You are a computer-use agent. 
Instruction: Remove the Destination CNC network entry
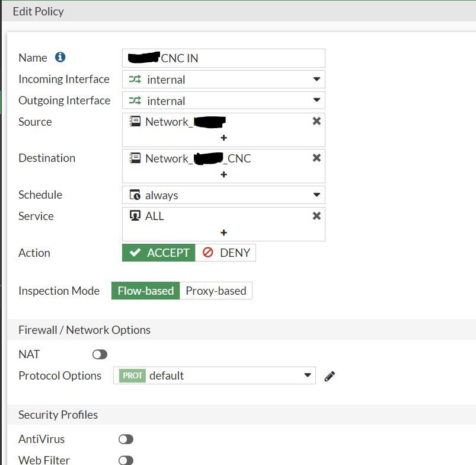pyautogui.click(x=317, y=158)
